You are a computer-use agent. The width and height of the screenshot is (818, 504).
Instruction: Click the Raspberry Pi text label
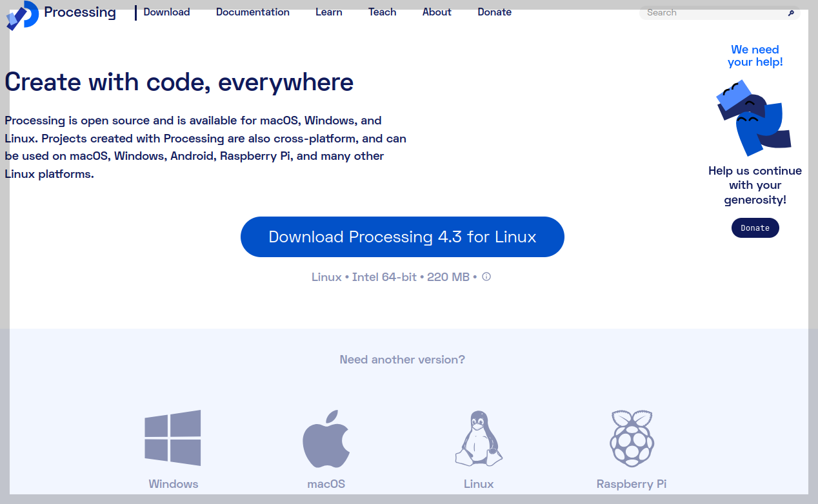click(x=632, y=484)
